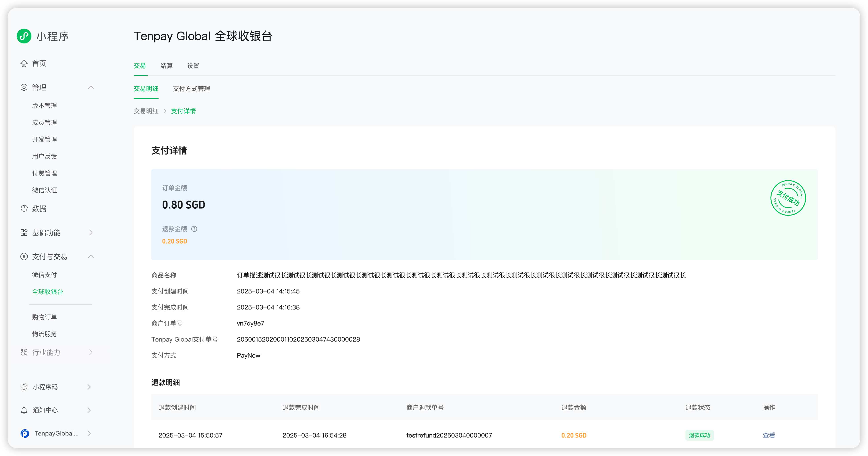Open 微信支付 in the sidebar
The image size is (868, 456).
click(45, 275)
